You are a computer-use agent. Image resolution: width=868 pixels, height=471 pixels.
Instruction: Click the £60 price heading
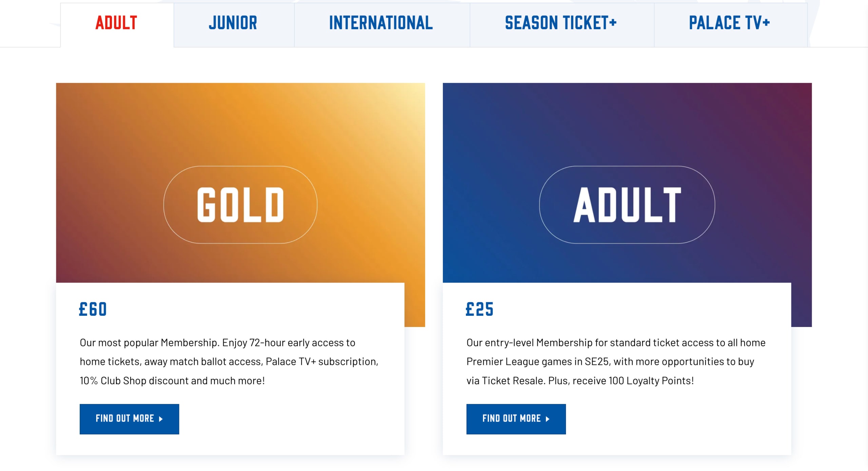[x=93, y=309]
